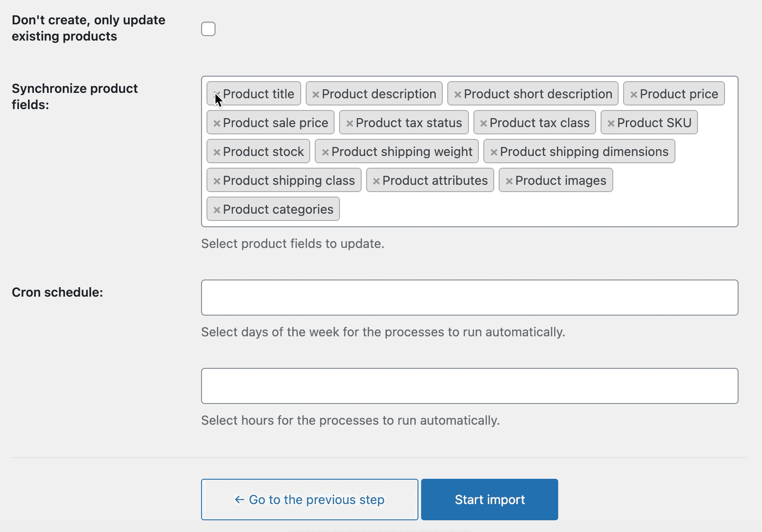The image size is (762, 532).
Task: Remove the Product categories tag
Action: 217,210
